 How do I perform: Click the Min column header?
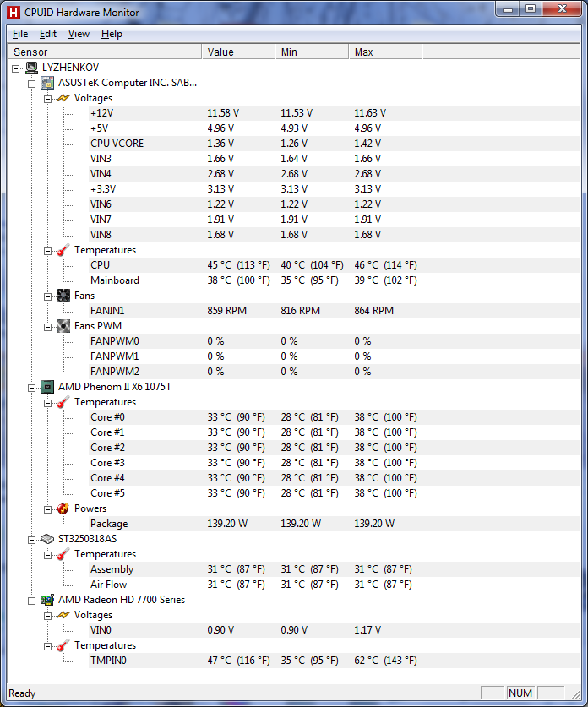click(312, 52)
